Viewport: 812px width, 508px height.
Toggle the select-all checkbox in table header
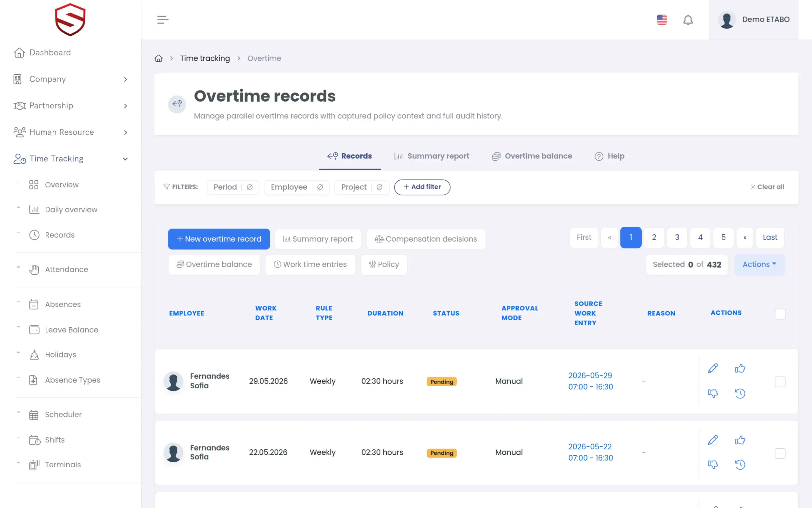tap(780, 314)
